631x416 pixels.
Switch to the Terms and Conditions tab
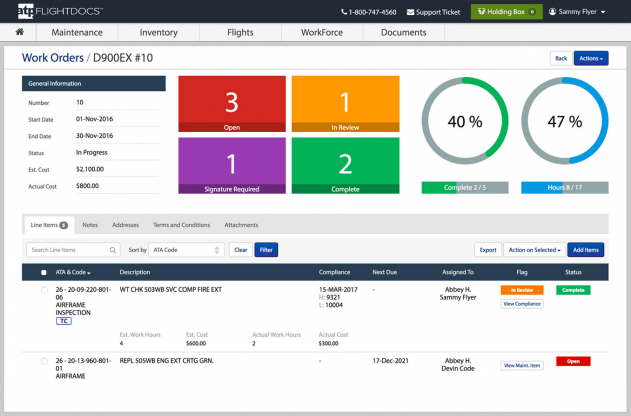click(x=181, y=225)
